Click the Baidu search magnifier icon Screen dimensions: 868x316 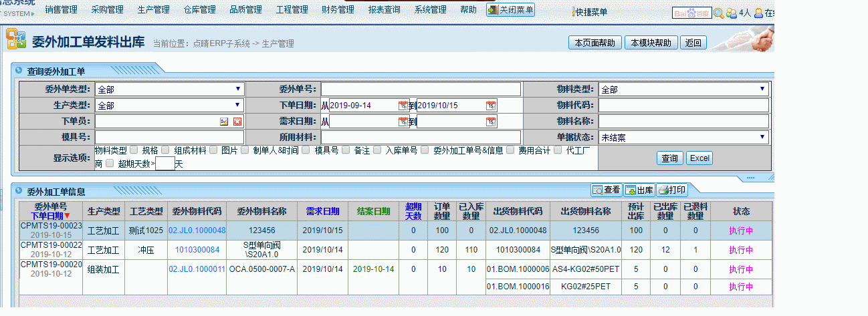[x=718, y=13]
